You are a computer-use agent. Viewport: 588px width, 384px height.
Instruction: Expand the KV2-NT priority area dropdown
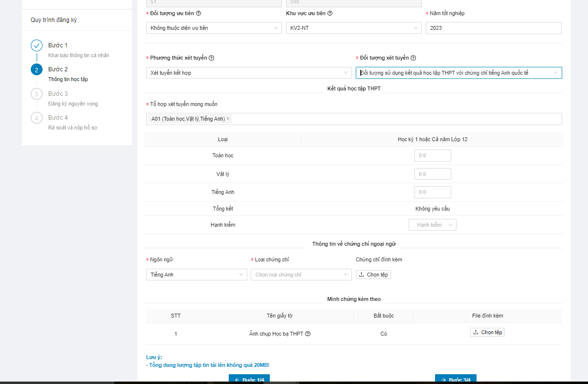[353, 28]
